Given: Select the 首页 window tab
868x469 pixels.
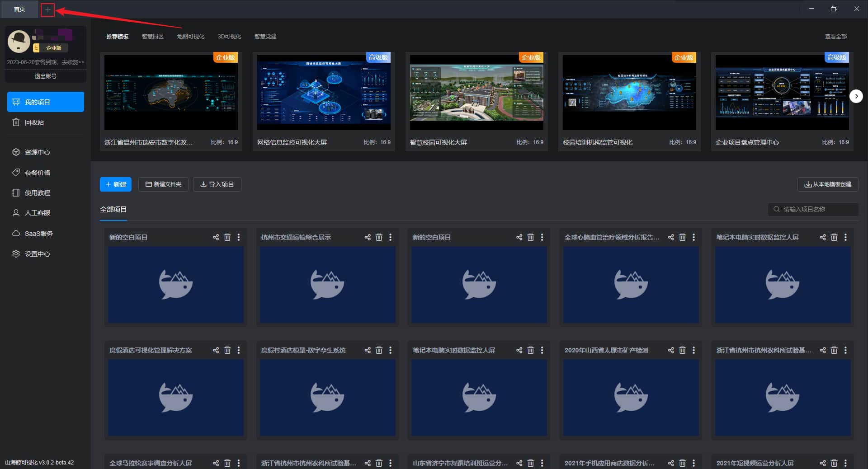Looking at the screenshot, I should point(19,9).
